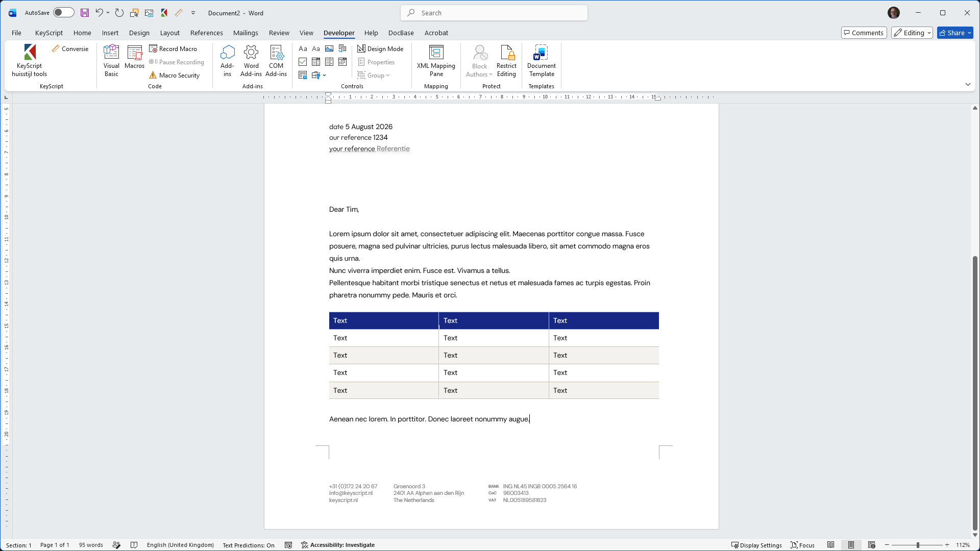Click the Conversie button
Screen dimensions: 980x551
70,48
